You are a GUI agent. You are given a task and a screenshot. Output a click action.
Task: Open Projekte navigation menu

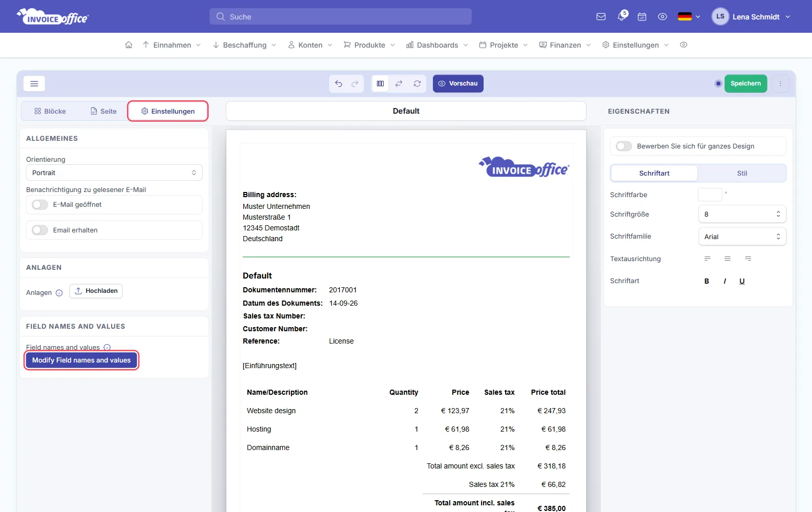[x=504, y=45]
